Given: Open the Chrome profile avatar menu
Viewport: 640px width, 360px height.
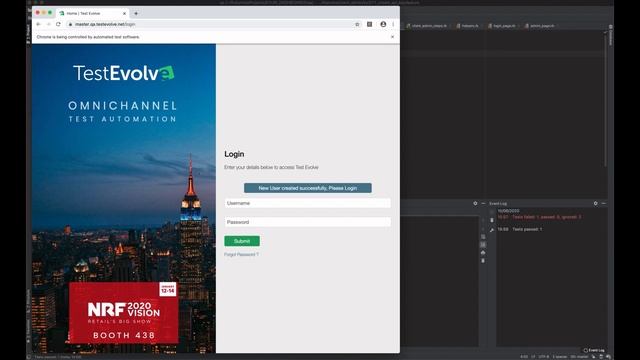Looking at the screenshot, I should [383, 24].
